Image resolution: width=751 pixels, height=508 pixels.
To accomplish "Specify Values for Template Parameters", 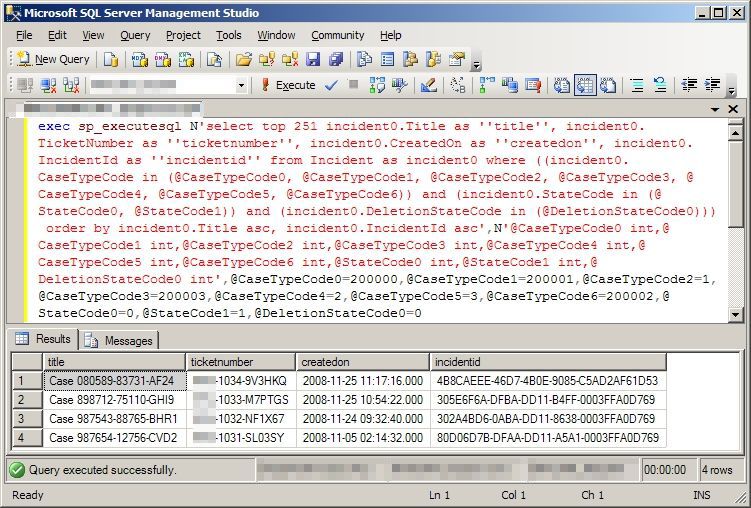I will [458, 85].
